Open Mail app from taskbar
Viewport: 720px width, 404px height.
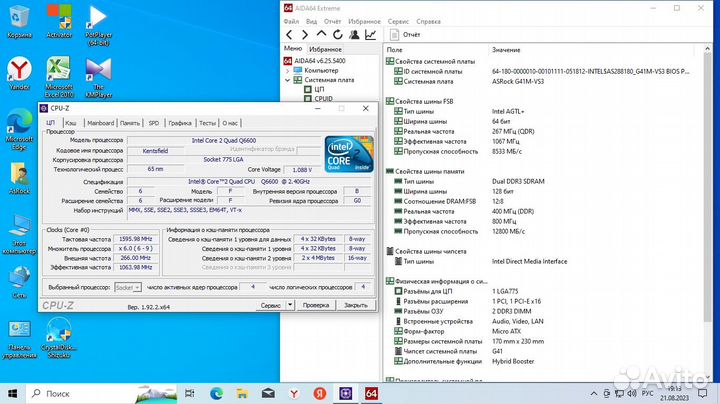(268, 393)
